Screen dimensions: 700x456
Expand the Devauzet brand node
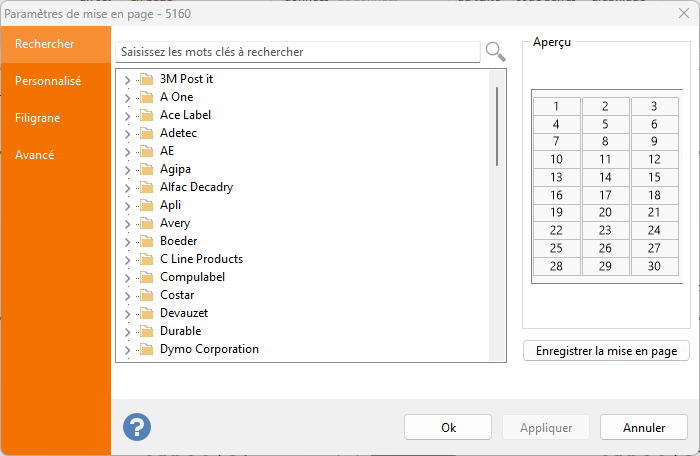pos(127,314)
